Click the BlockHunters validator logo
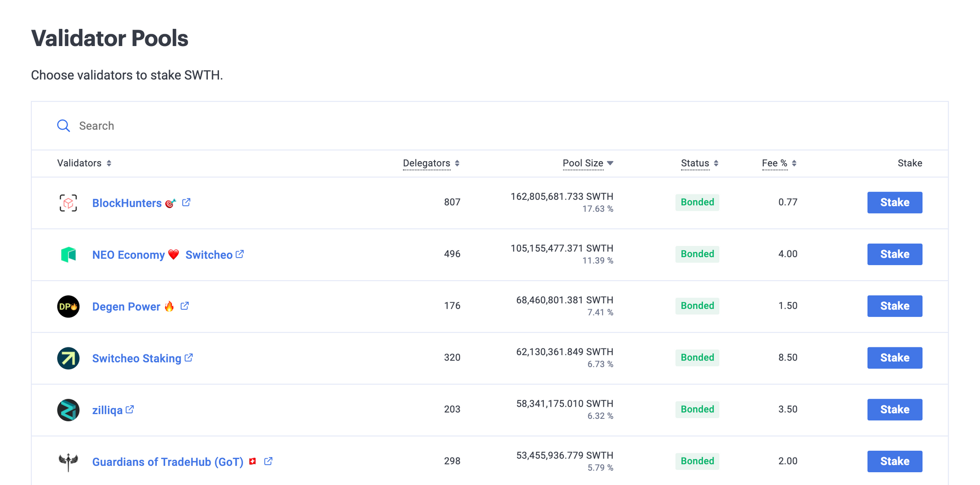 (x=68, y=203)
